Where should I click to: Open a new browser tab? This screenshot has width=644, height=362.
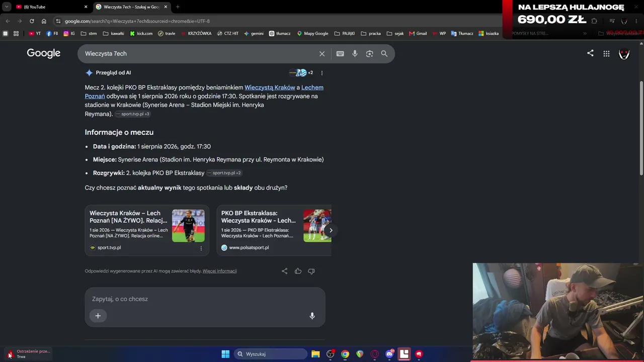tap(178, 7)
